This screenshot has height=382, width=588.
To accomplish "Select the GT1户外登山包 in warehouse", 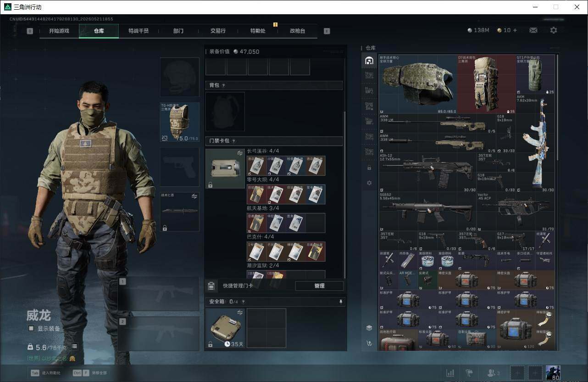I will click(535, 75).
